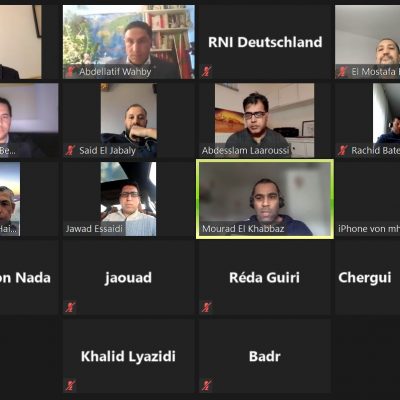Select Said El Jabaly video tile

(x=129, y=120)
